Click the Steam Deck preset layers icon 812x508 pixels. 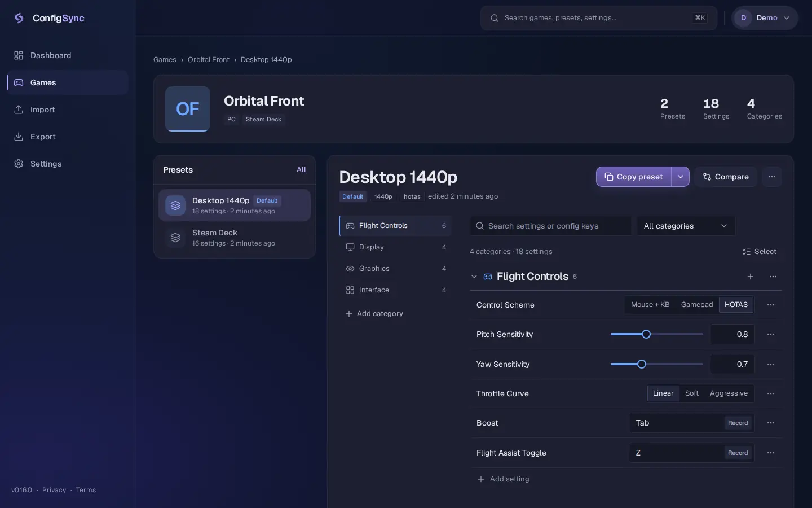tap(175, 238)
